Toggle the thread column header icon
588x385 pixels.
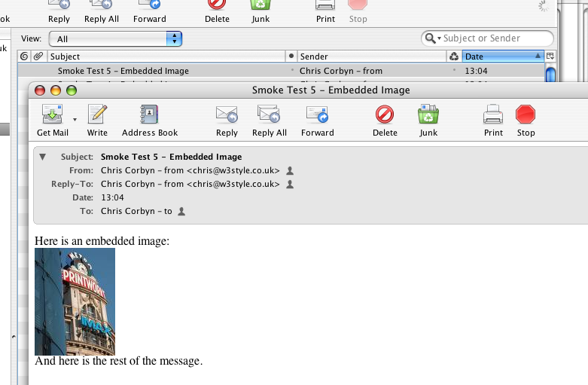tap(24, 57)
